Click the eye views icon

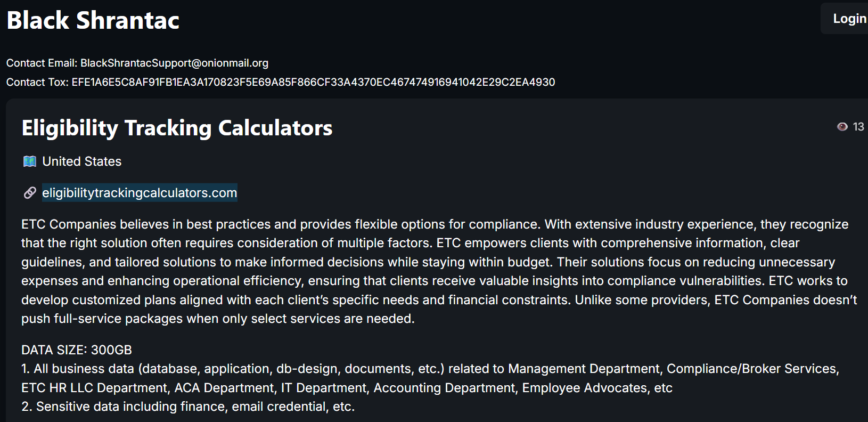(842, 127)
